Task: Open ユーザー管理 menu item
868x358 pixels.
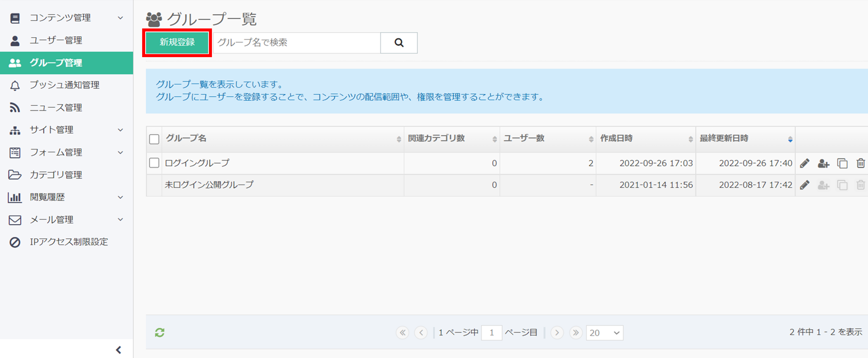Action: click(x=67, y=41)
